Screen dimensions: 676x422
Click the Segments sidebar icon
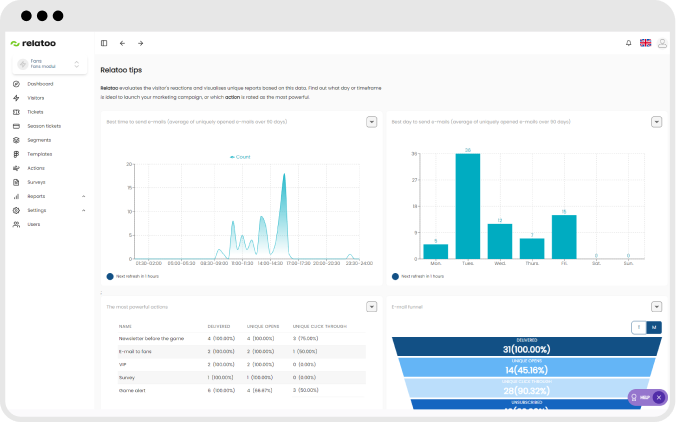16,140
